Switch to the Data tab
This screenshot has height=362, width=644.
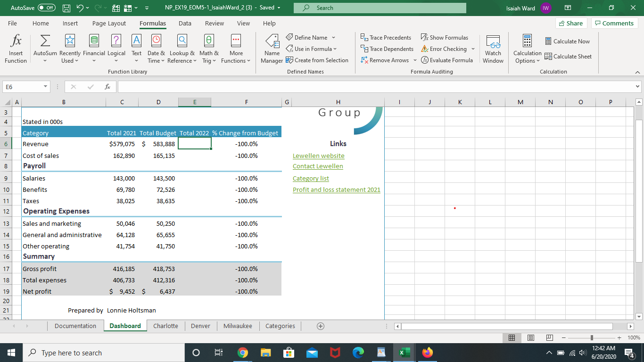(185, 23)
